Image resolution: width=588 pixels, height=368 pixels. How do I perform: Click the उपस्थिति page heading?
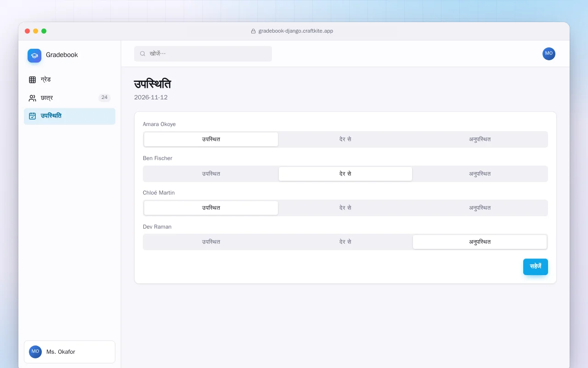pyautogui.click(x=153, y=84)
